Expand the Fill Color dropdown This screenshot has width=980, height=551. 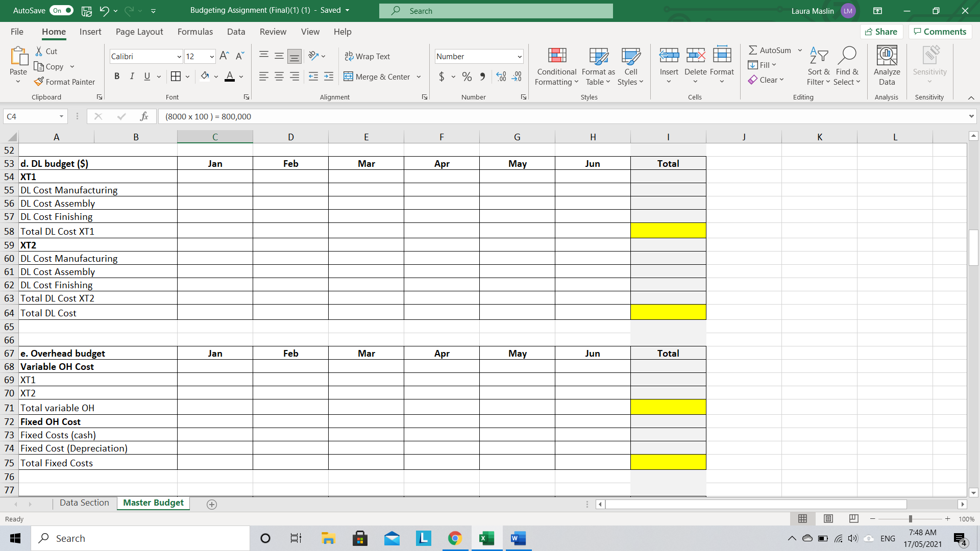coord(215,77)
